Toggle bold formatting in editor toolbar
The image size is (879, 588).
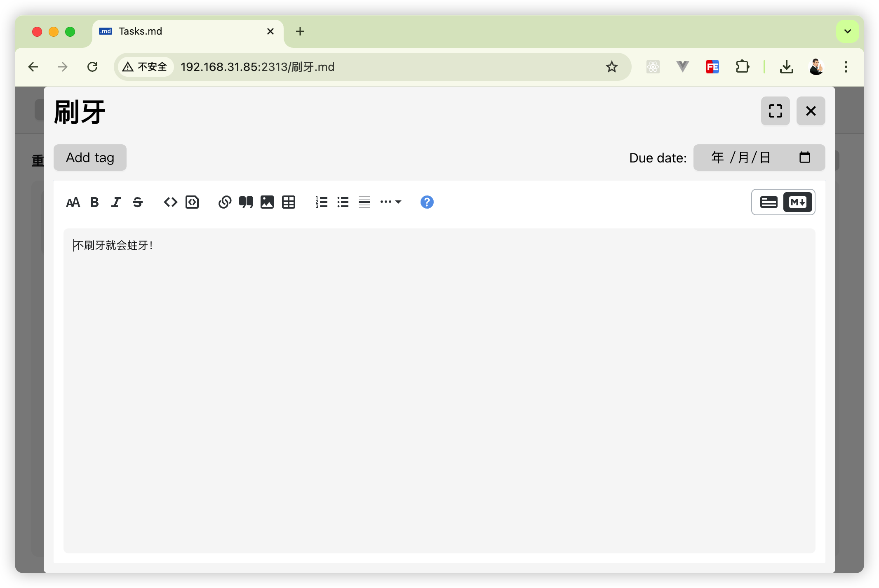(x=94, y=202)
